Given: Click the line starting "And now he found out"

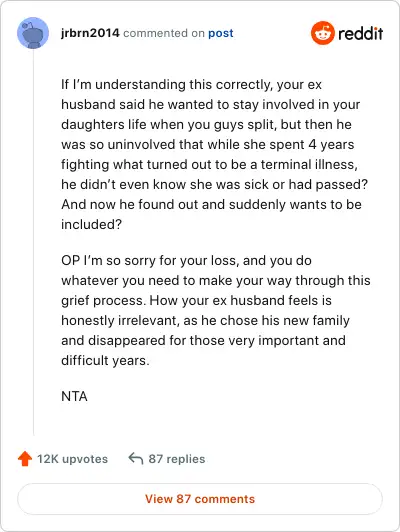Looking at the screenshot, I should (211, 204).
